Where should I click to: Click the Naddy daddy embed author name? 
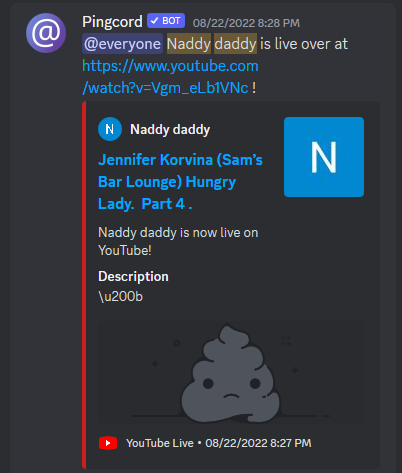tap(170, 129)
